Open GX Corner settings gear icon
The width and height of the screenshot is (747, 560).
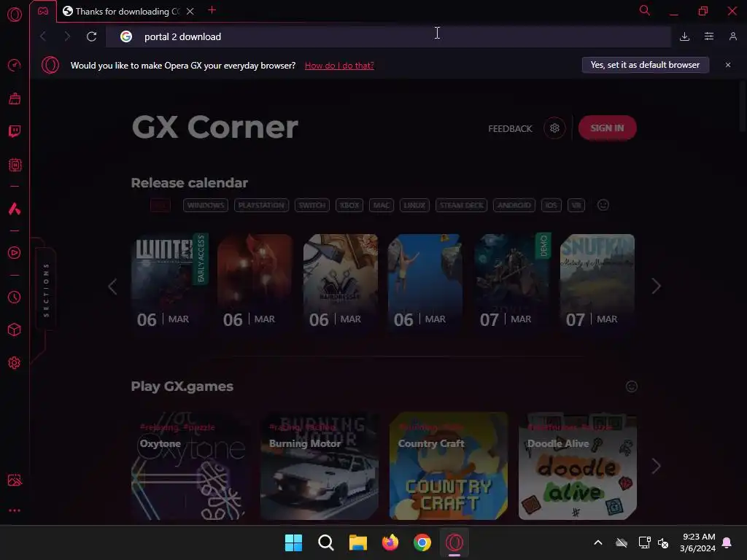554,128
